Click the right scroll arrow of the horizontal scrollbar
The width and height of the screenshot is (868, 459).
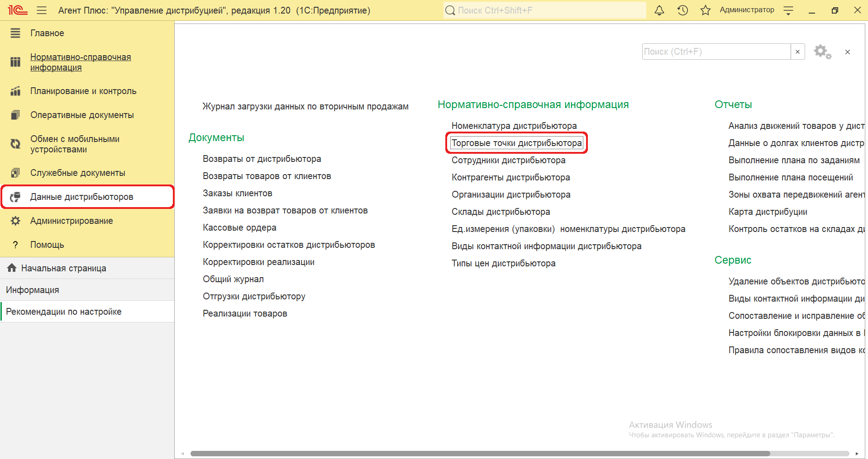(x=857, y=454)
